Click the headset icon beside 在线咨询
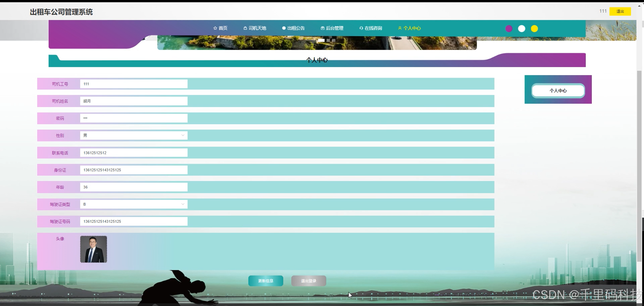The image size is (644, 306). [361, 28]
